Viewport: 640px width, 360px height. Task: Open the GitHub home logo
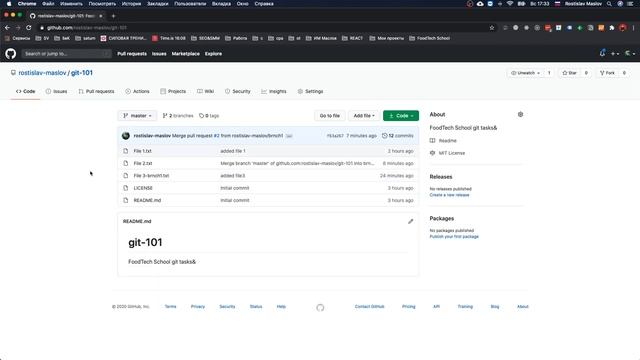click(11, 53)
